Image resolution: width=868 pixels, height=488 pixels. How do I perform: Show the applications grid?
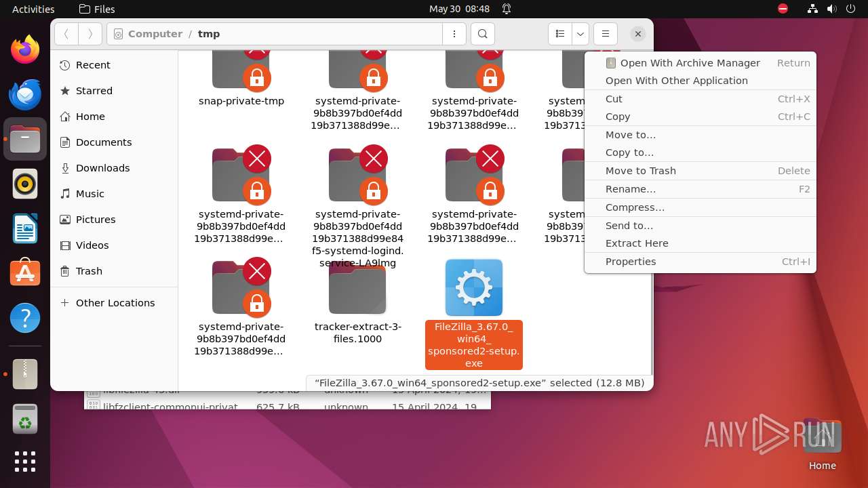click(25, 462)
